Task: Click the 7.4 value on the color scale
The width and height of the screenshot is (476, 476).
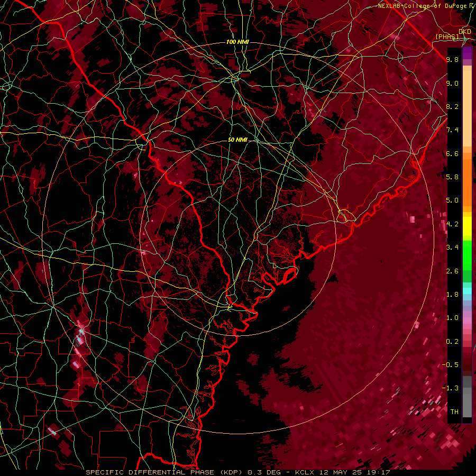Action: click(x=452, y=130)
